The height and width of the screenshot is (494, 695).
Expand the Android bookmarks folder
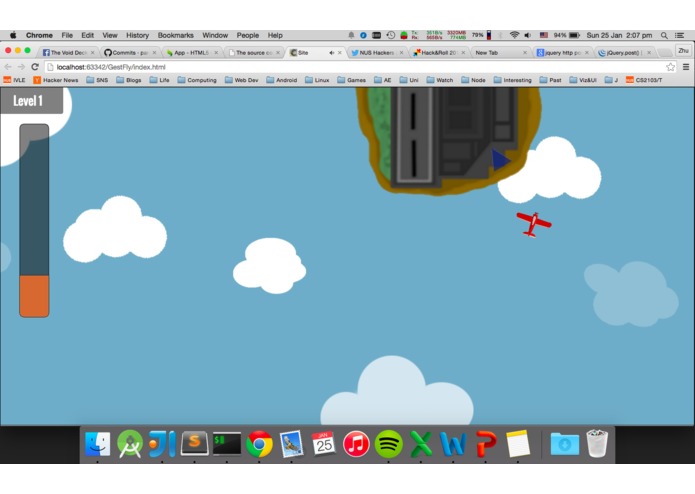tap(281, 80)
